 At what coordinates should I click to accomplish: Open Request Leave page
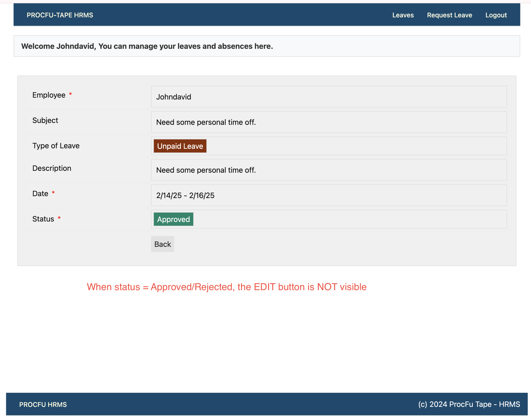pyautogui.click(x=449, y=15)
